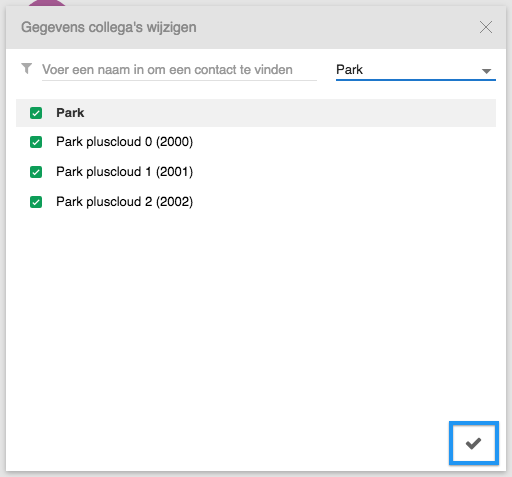Select the bold Park group label
This screenshot has height=477, width=512.
click(x=70, y=113)
